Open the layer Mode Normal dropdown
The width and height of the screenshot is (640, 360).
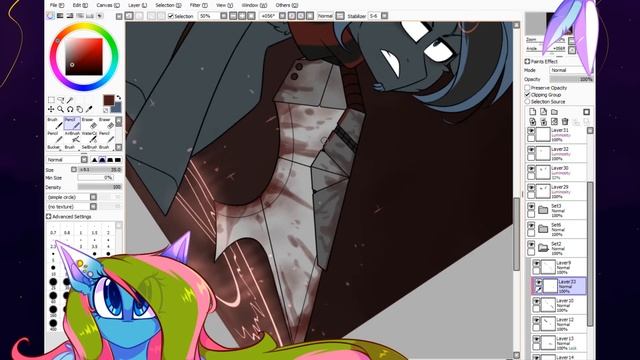pos(570,70)
